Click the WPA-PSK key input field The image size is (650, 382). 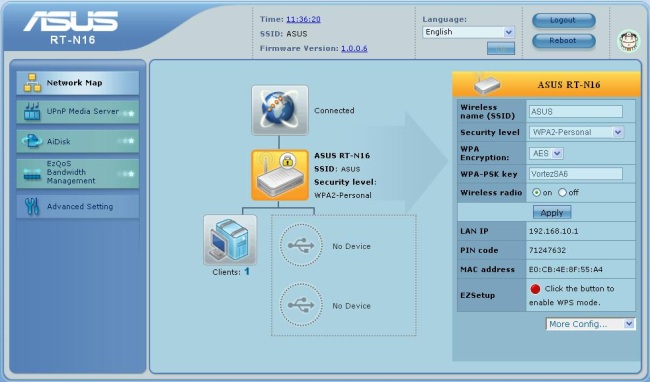576,174
